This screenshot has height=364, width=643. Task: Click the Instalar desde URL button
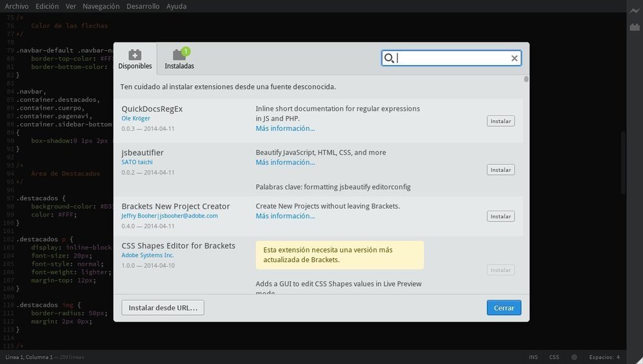(x=163, y=308)
